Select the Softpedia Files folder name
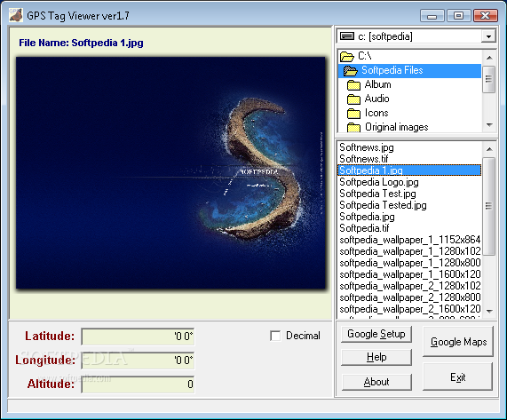This screenshot has width=507, height=420. tap(392, 70)
